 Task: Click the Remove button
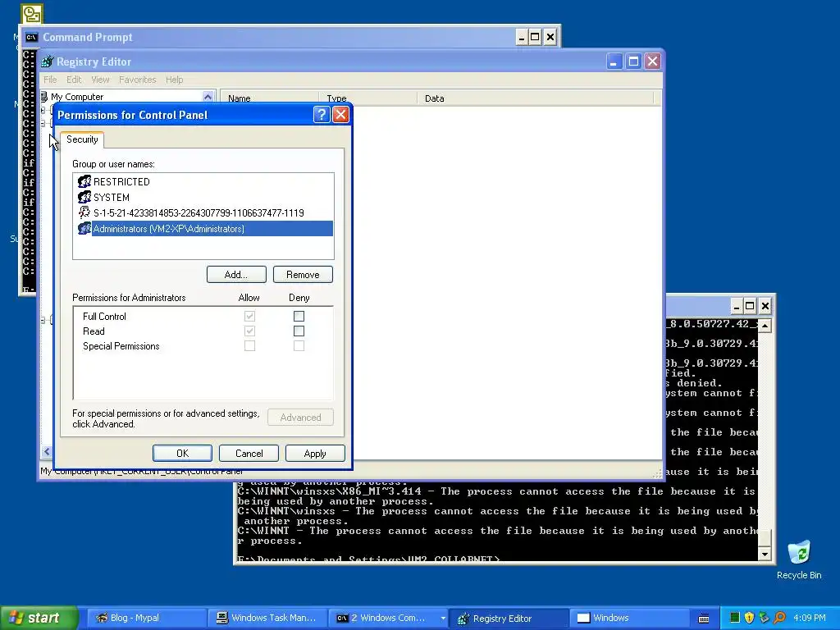[303, 274]
